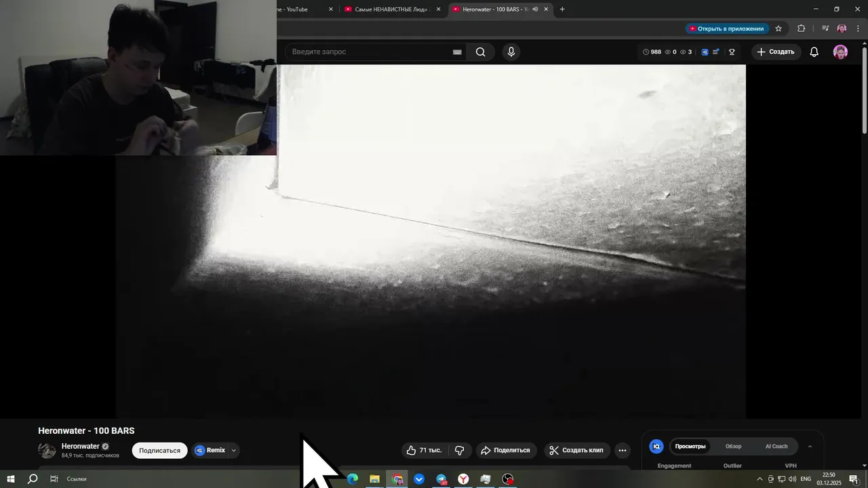The height and width of the screenshot is (488, 868).
Task: Open Chrome three-dot menu
Action: click(x=858, y=28)
